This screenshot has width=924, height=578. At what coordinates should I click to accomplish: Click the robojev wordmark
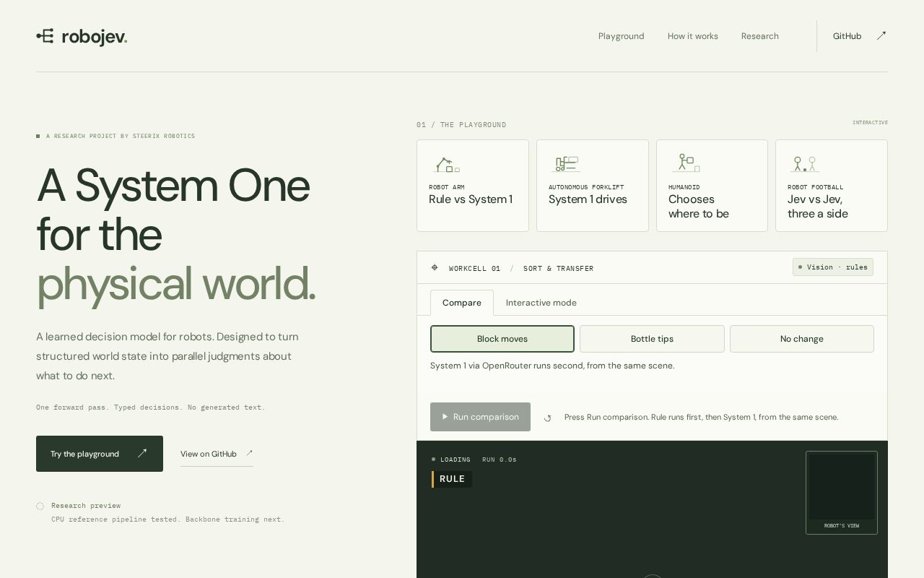[x=94, y=37]
